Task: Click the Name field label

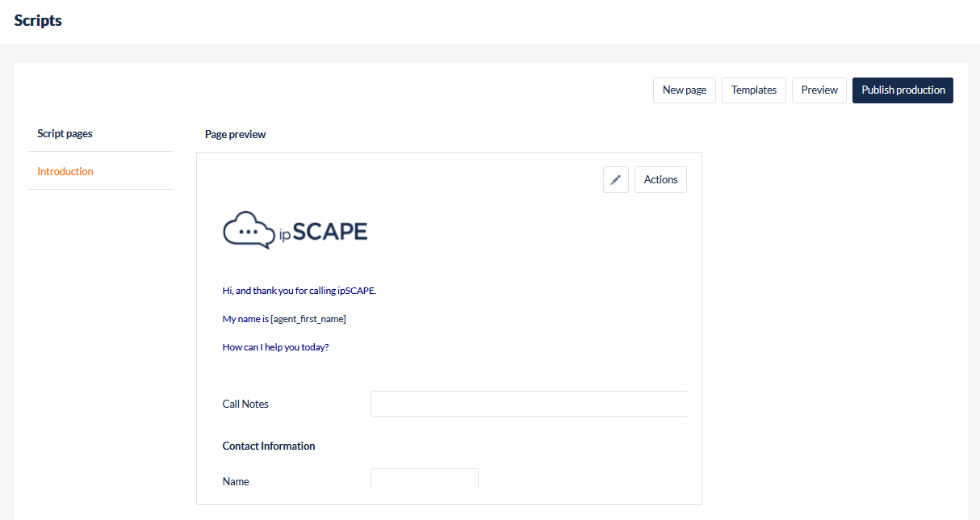Action: (236, 481)
